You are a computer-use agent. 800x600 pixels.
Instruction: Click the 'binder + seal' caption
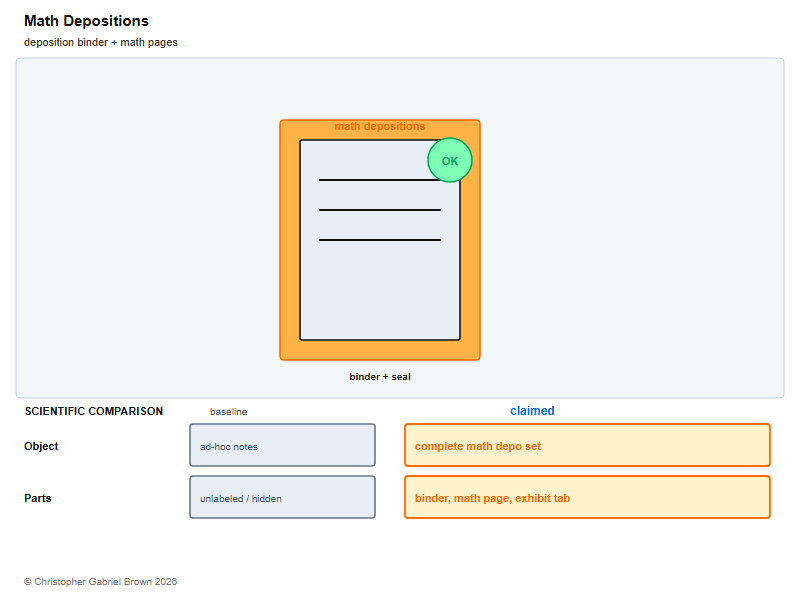click(380, 377)
